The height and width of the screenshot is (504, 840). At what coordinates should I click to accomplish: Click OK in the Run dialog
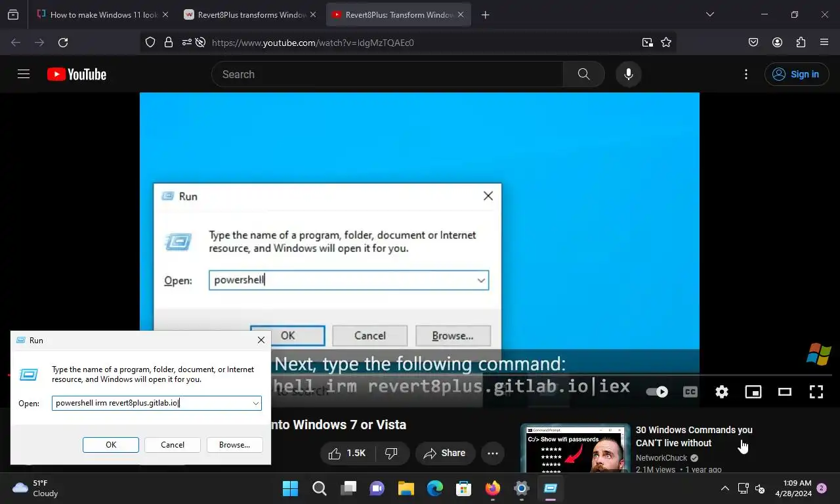click(x=111, y=445)
